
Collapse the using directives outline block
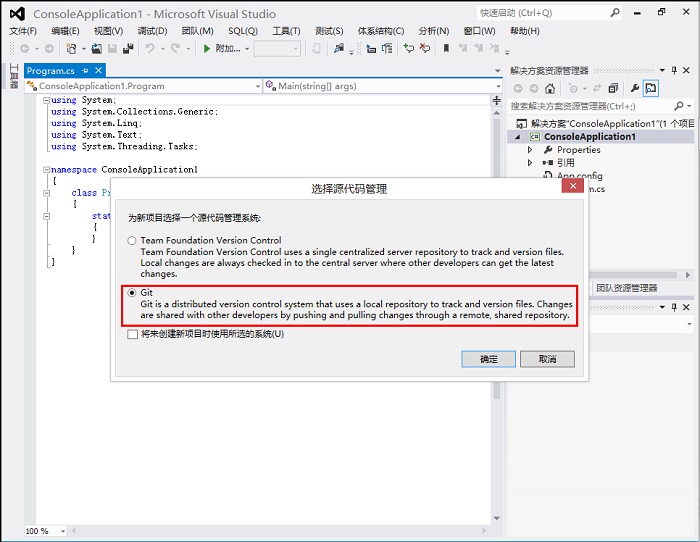point(46,100)
